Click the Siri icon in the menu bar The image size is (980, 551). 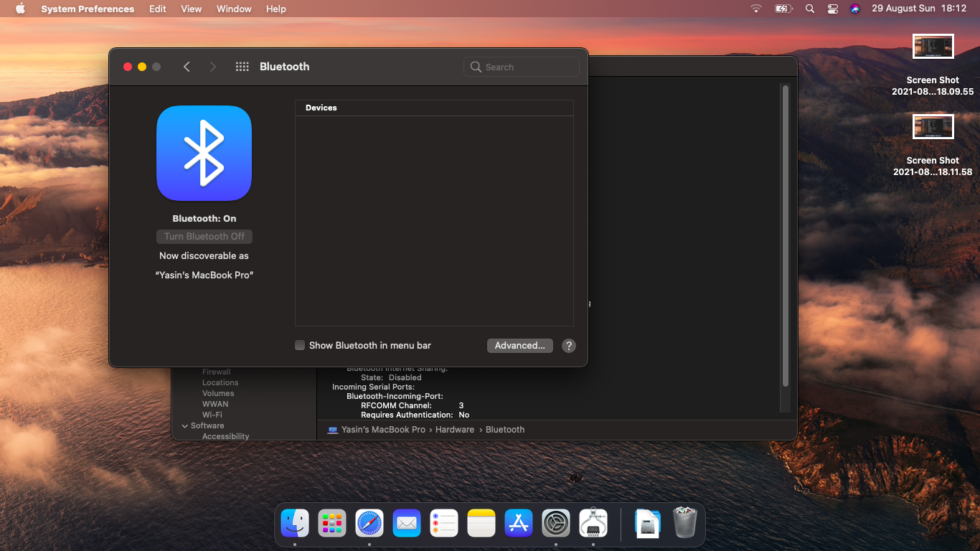coord(854,9)
